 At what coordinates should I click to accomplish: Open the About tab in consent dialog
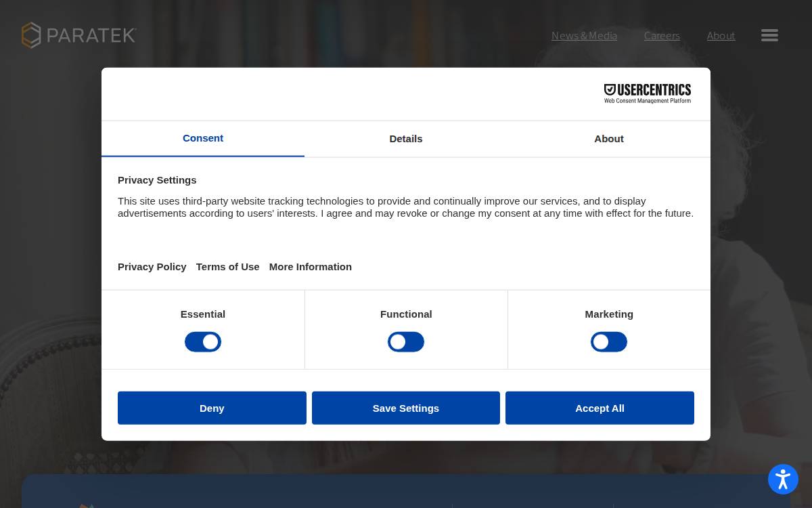click(609, 139)
